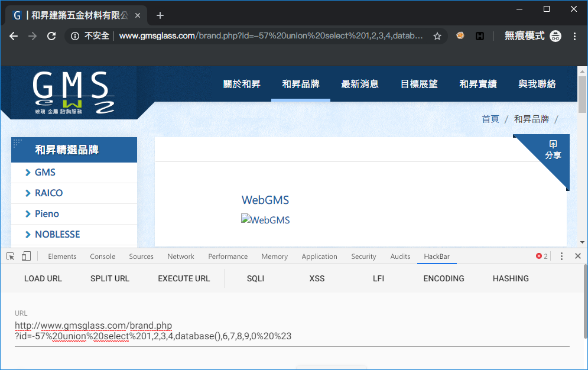Click the 和昇品牌 breadcrumb link

tap(531, 119)
